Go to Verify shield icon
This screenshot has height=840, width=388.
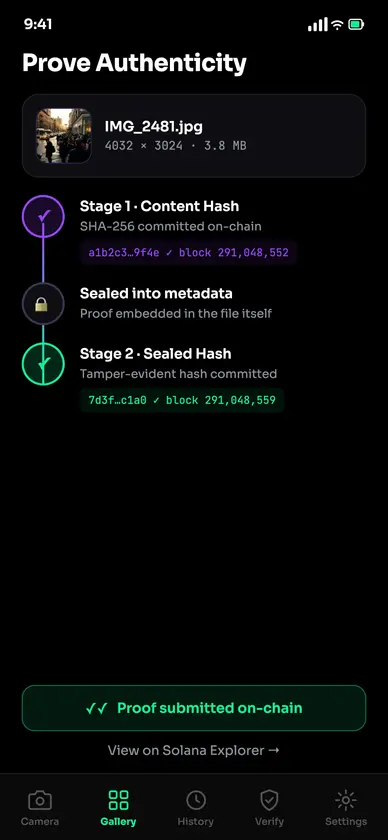click(x=269, y=800)
